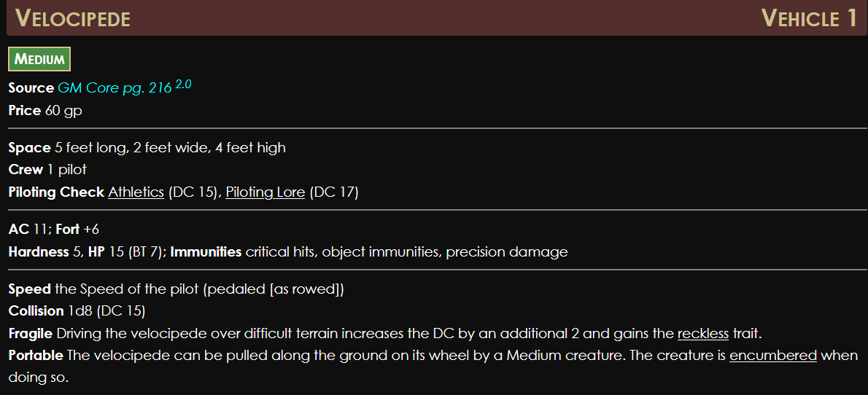Click the bold Immunities label
The width and height of the screenshot is (868, 395).
point(206,252)
